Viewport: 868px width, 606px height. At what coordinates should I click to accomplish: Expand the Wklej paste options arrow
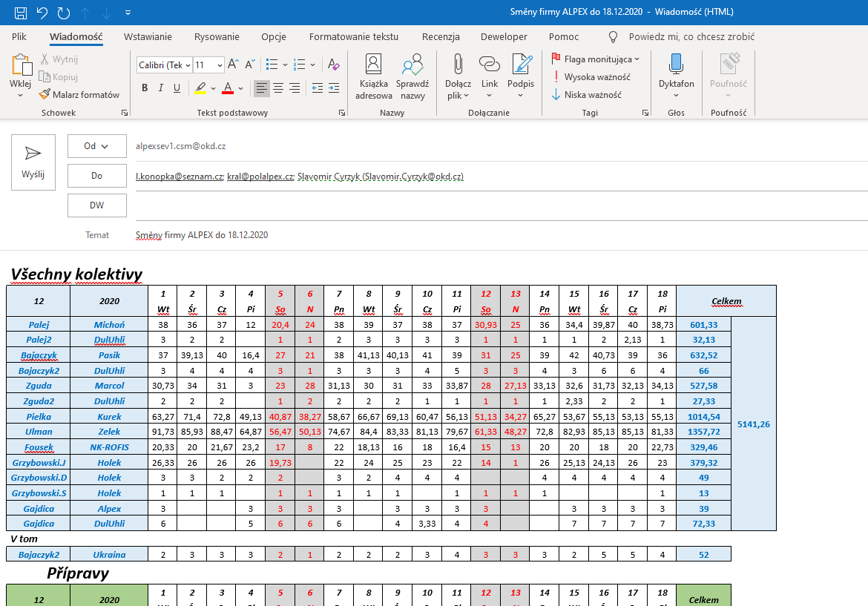[21, 96]
